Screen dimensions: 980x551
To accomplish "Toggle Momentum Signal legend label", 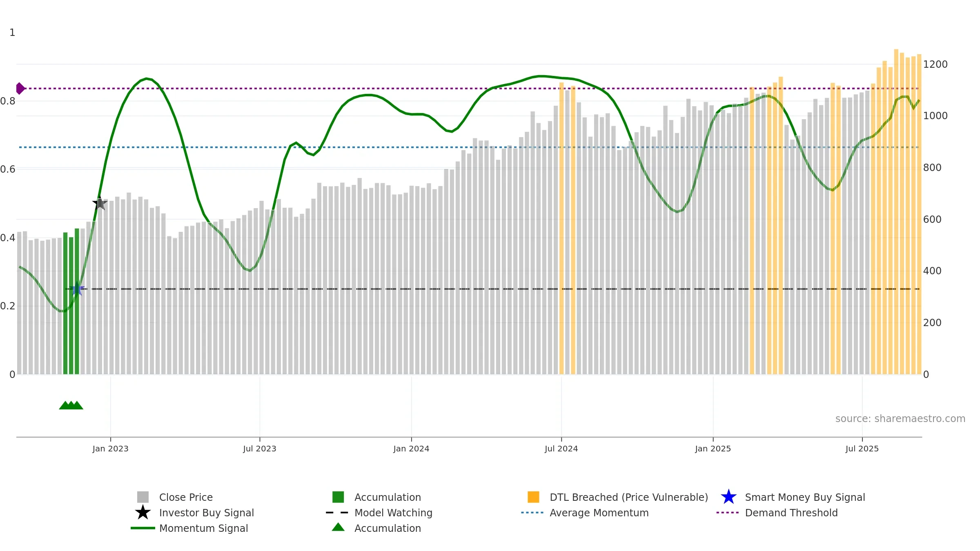I will point(203,528).
